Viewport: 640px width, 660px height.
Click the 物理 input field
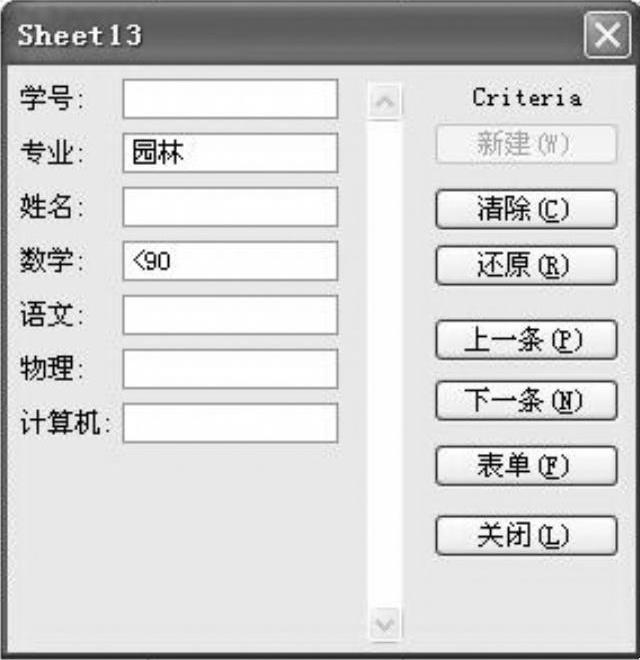230,369
